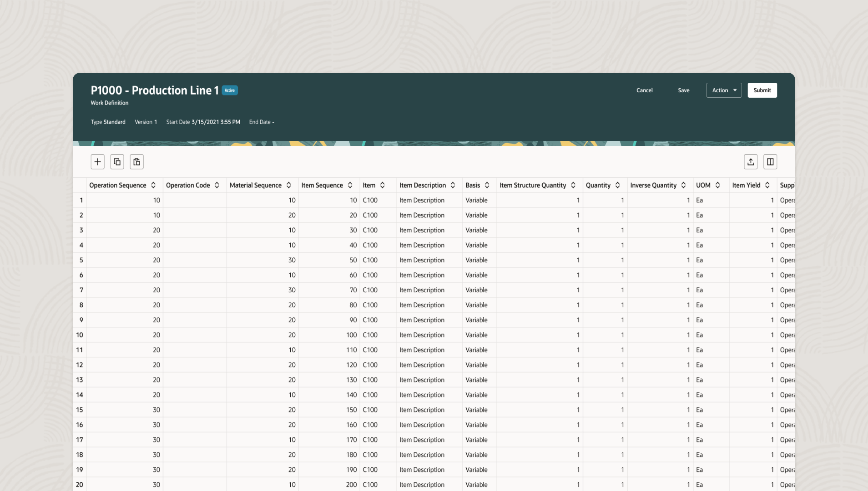Sort by Operation Code column
The width and height of the screenshot is (868, 491).
[217, 185]
